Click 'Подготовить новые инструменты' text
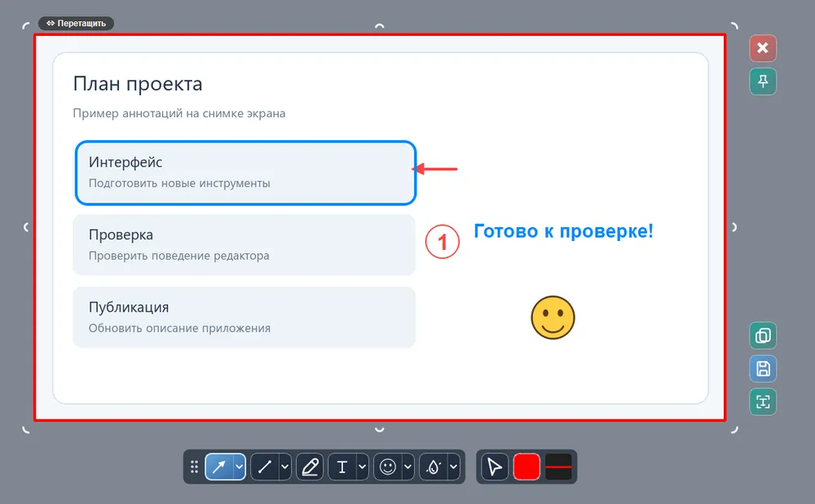 pyautogui.click(x=179, y=183)
